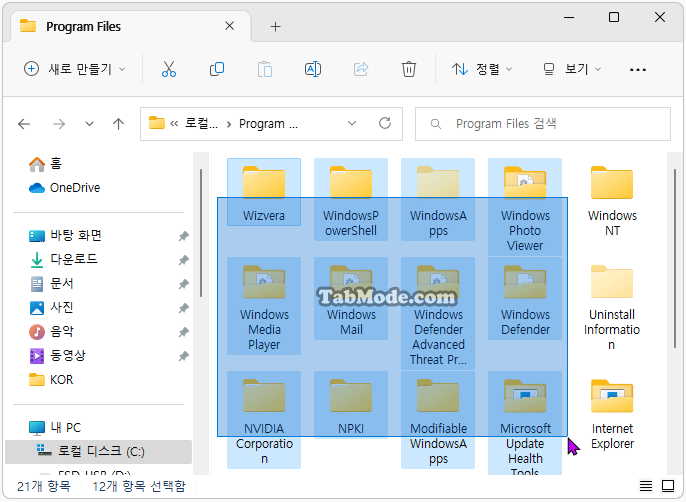Open OneDrive in navigation pane
686x502 pixels.
coord(65,188)
